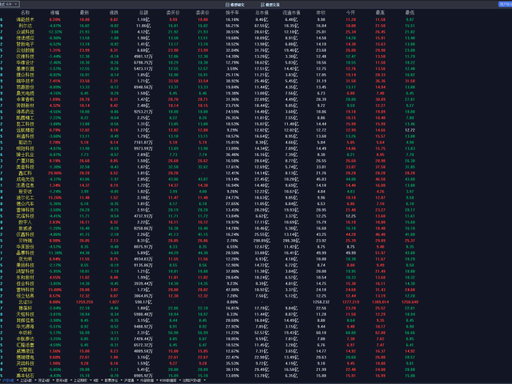The width and height of the screenshot is (512, 384).
Task: Open the second bottom tab 上证A股
Action: [x=26, y=380]
